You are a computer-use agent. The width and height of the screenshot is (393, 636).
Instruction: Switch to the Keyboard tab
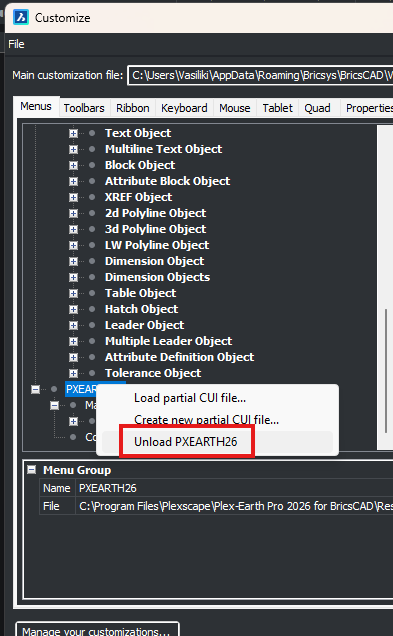184,108
